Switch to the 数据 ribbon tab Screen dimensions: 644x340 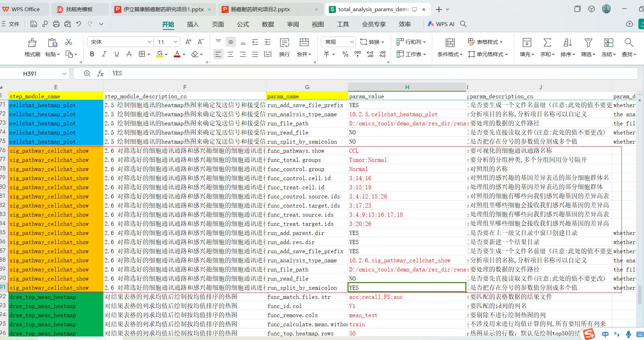(268, 24)
